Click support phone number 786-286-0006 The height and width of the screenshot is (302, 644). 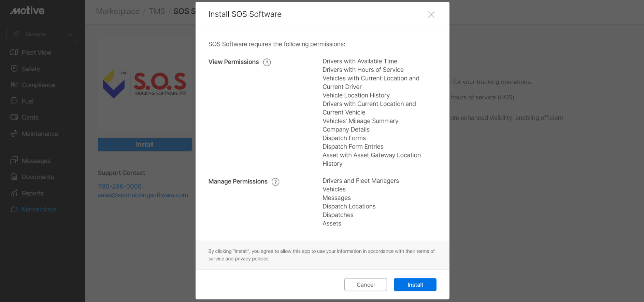coord(119,186)
